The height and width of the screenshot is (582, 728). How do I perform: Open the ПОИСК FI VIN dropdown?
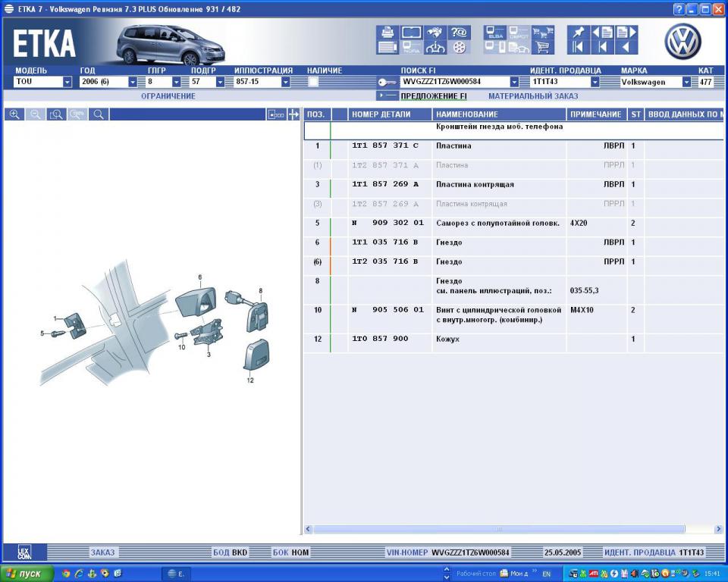(514, 82)
